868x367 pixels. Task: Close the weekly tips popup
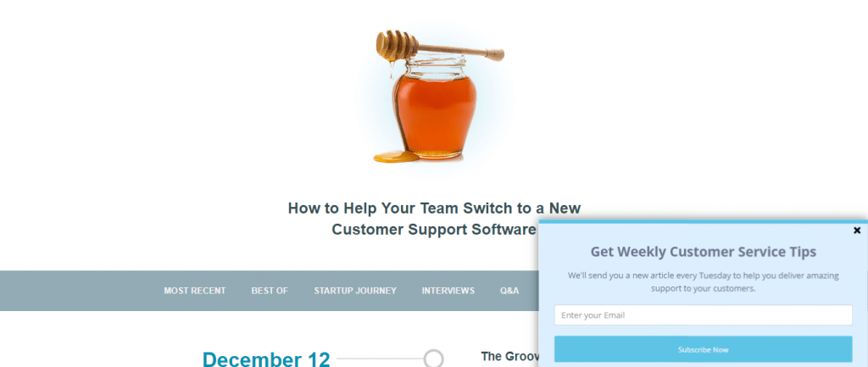856,231
